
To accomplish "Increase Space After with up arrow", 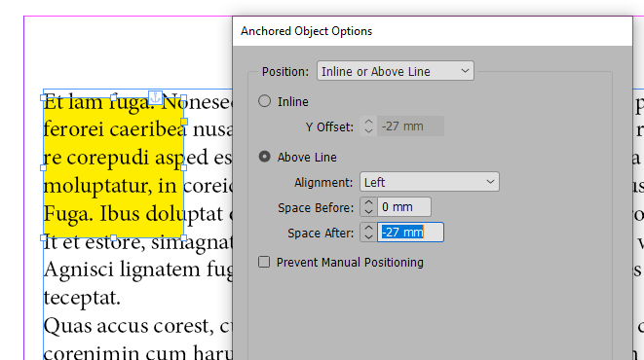I will 368,228.
